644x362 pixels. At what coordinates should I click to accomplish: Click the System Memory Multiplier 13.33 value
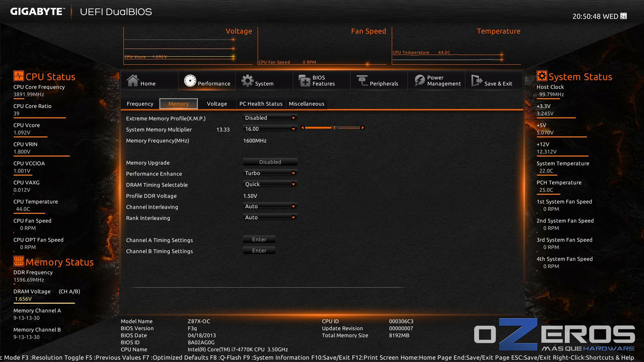coord(223,129)
